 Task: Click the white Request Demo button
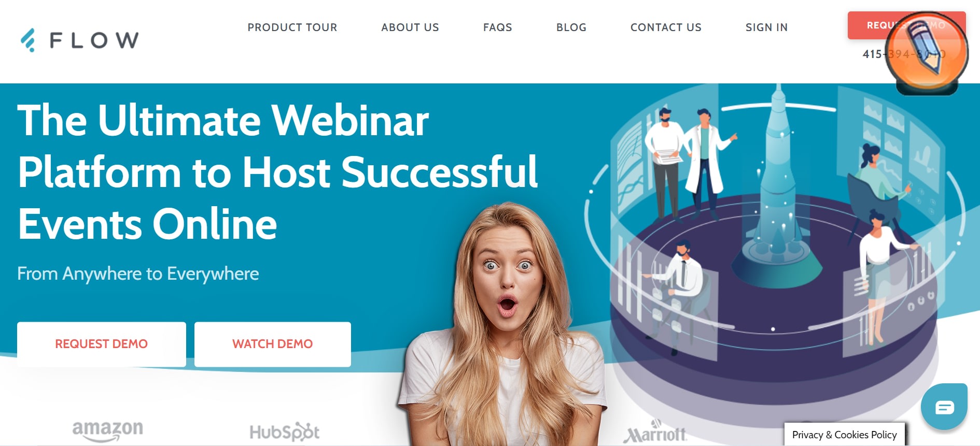102,344
